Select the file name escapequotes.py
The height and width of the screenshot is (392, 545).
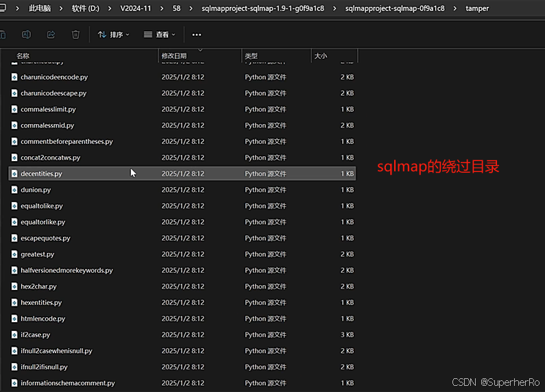pyautogui.click(x=45, y=238)
